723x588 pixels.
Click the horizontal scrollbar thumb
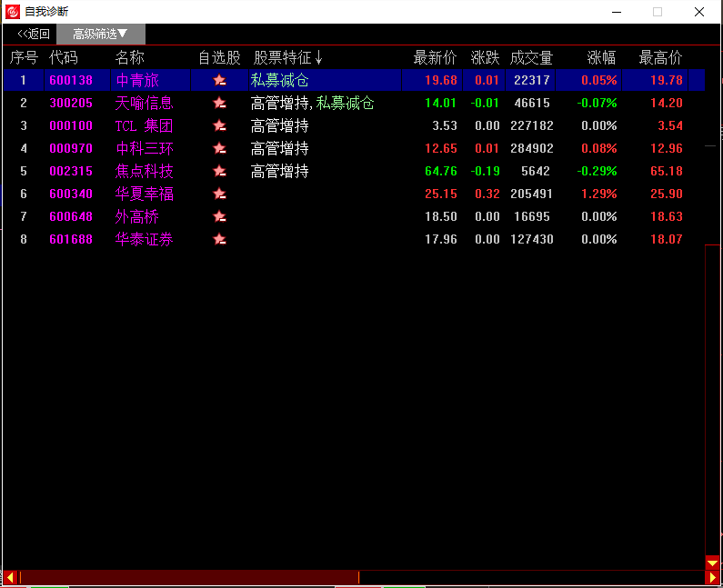point(189,577)
